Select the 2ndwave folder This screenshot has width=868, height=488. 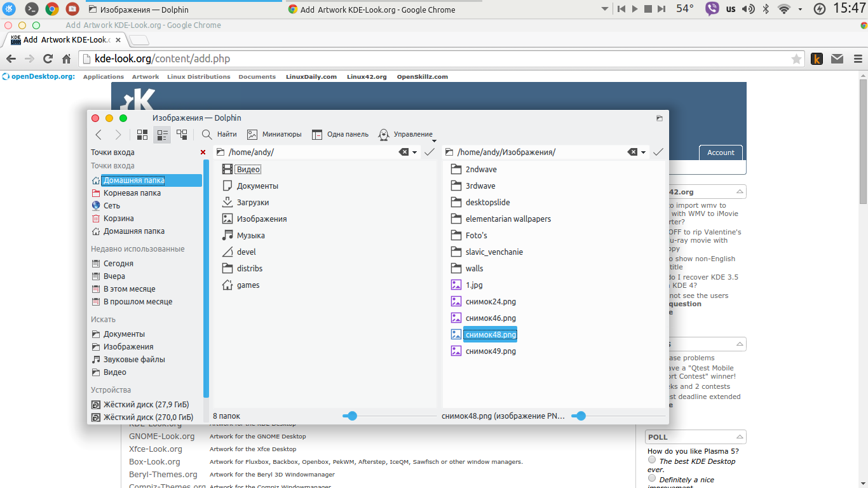[x=473, y=169]
